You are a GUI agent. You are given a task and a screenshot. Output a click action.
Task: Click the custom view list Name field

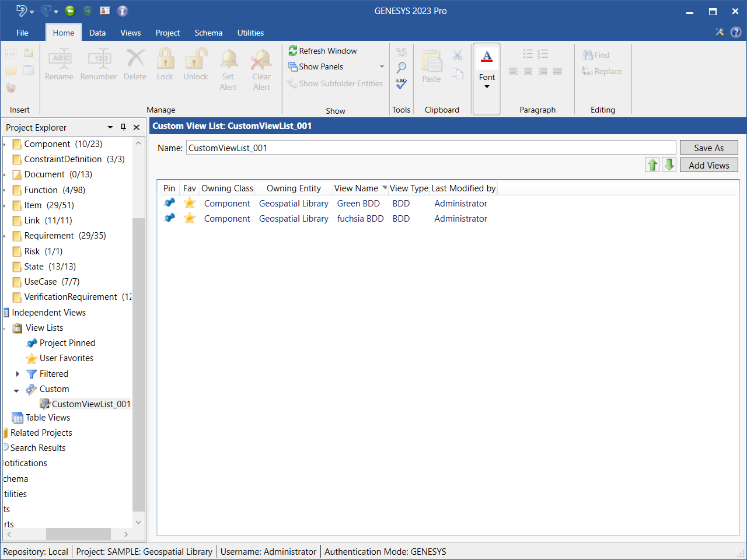pos(431,148)
